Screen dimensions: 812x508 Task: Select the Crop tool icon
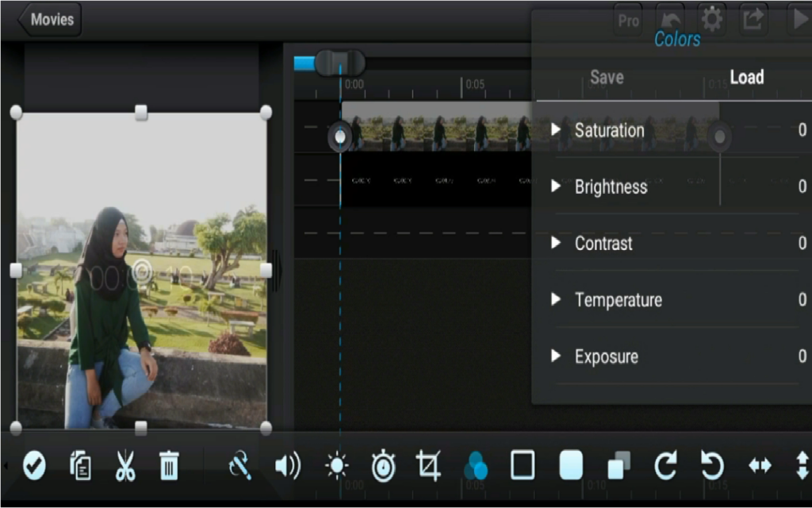[429, 465]
